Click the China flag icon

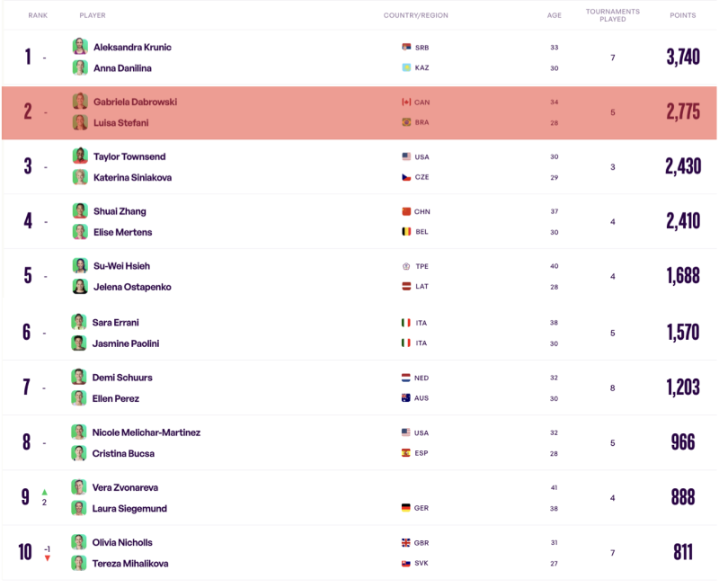(x=406, y=211)
